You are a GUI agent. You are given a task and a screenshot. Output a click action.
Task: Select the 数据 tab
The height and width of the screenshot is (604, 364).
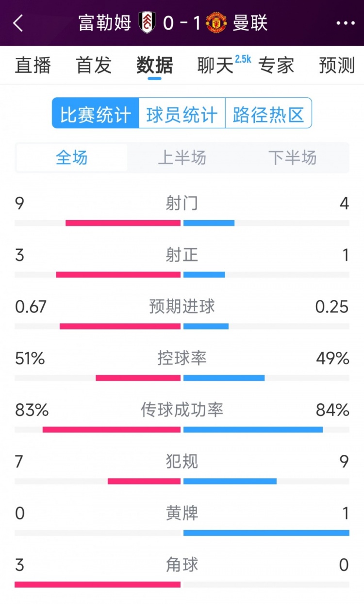154,65
